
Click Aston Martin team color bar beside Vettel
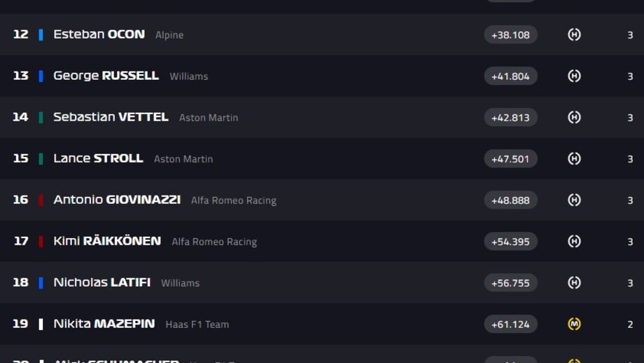(x=41, y=117)
